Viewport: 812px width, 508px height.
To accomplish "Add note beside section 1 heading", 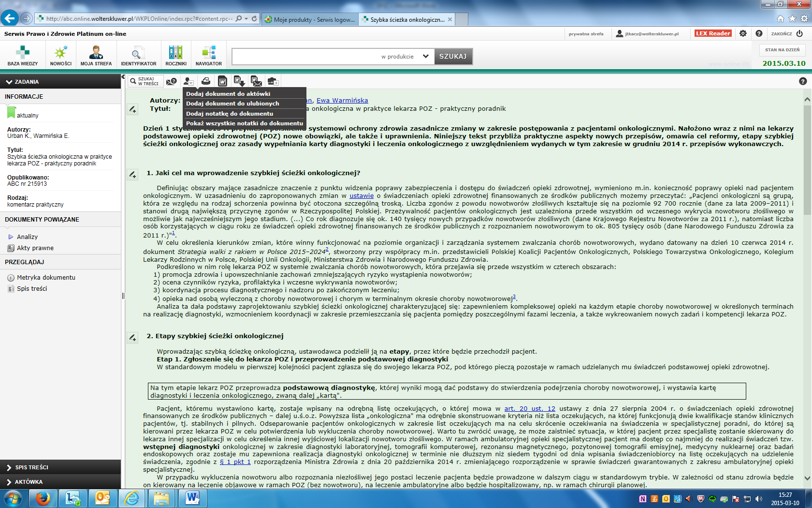I will tap(132, 175).
